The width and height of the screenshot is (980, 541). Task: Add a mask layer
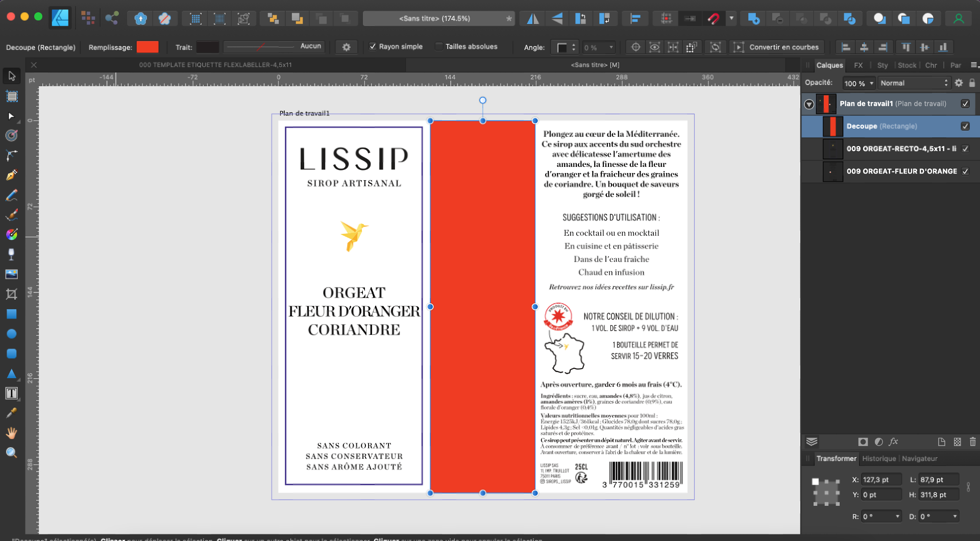pos(863,442)
